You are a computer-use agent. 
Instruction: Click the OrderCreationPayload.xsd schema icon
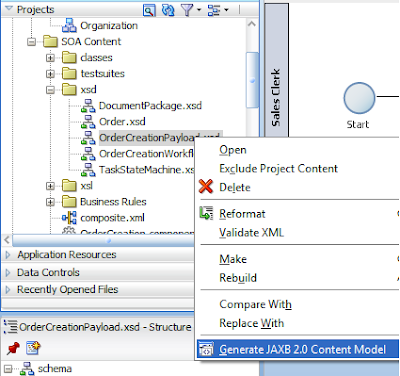[x=88, y=138]
